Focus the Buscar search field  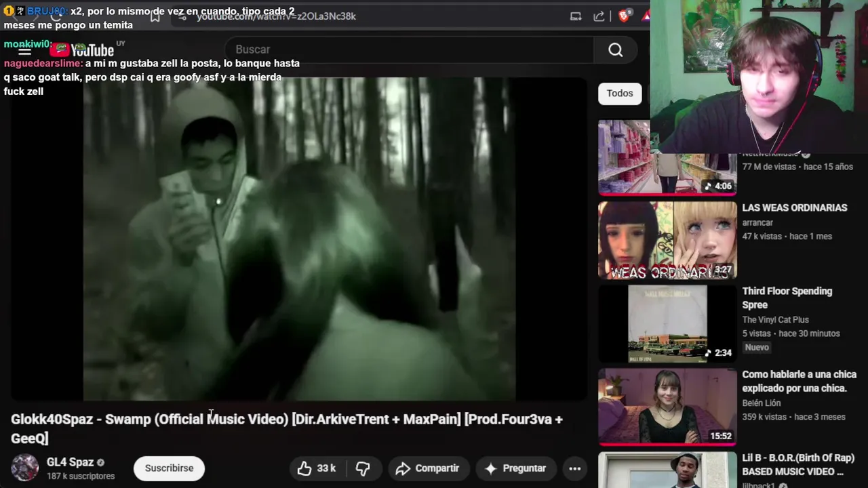click(x=410, y=49)
